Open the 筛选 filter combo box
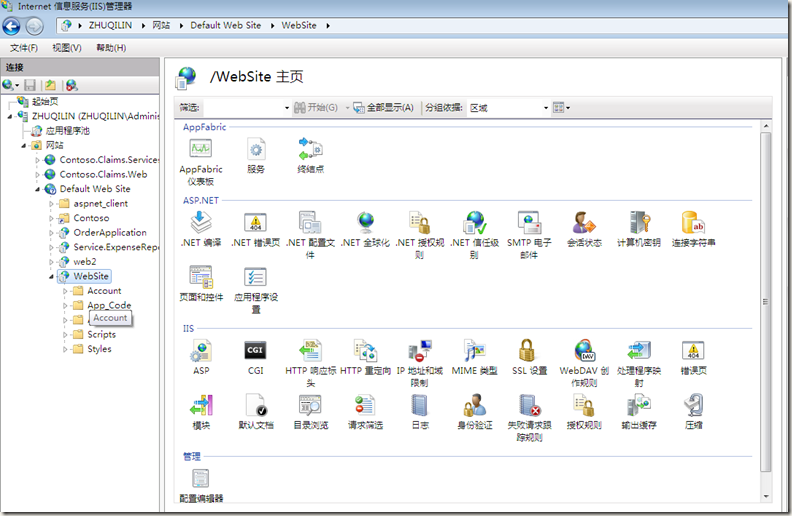This screenshot has height=516, width=792. [x=246, y=108]
